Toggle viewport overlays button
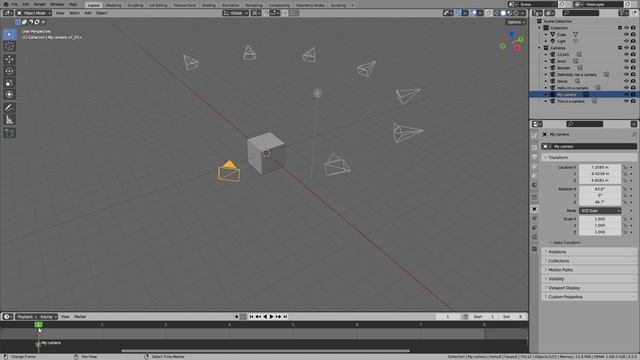640x360 pixels. click(473, 13)
